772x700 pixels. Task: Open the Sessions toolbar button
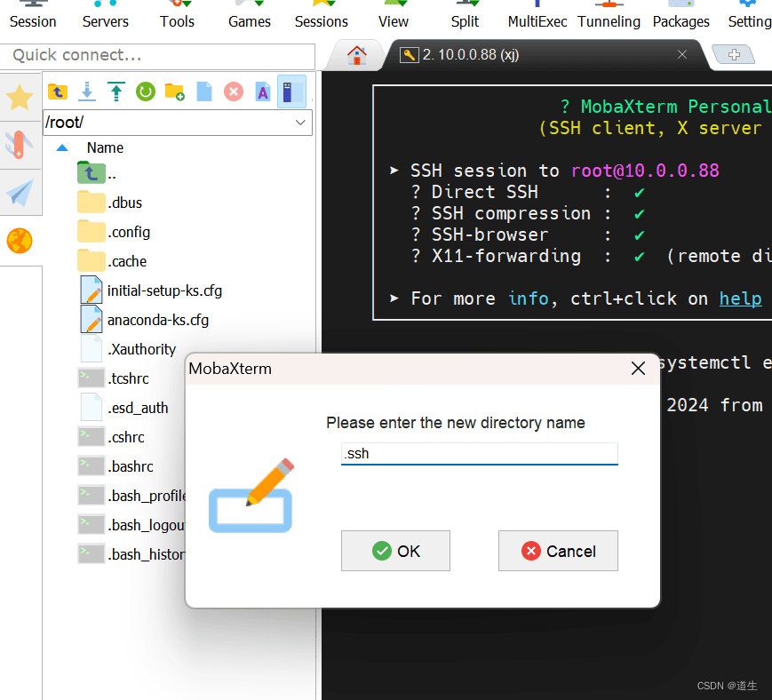click(322, 16)
